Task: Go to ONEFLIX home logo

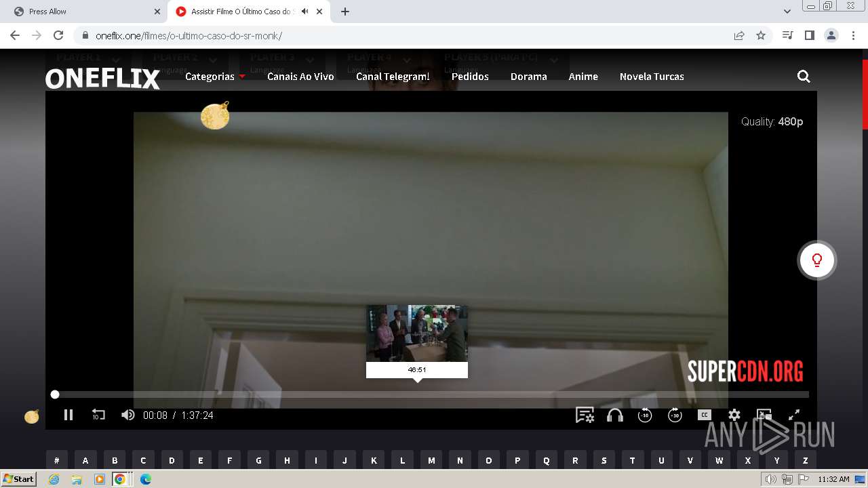Action: (x=103, y=79)
